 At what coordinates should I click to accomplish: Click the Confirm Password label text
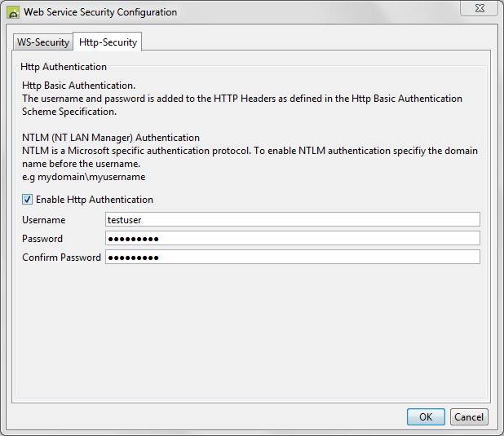pyautogui.click(x=62, y=258)
